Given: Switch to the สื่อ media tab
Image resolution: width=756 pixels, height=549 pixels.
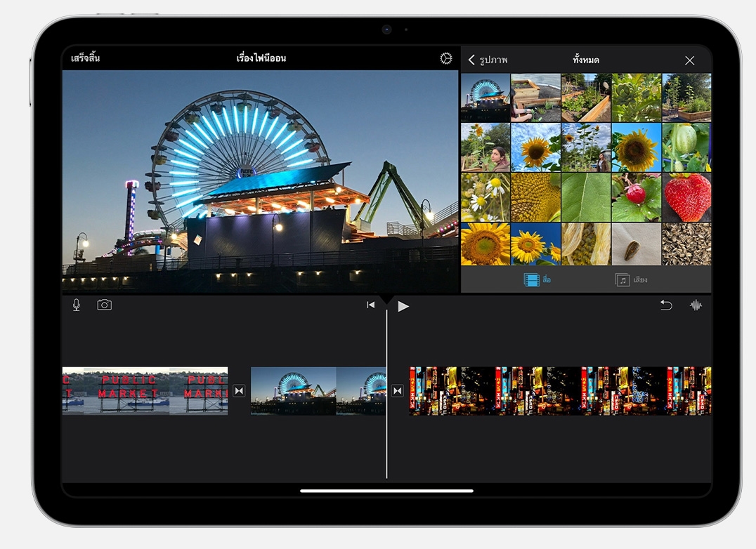Looking at the screenshot, I should coord(537,280).
